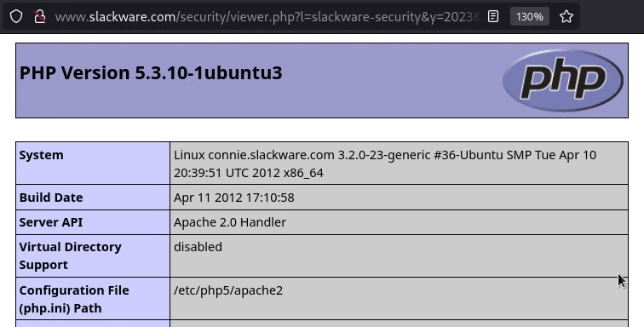
Task: Click the /etc/php5/apache2 path value
Action: tap(228, 290)
